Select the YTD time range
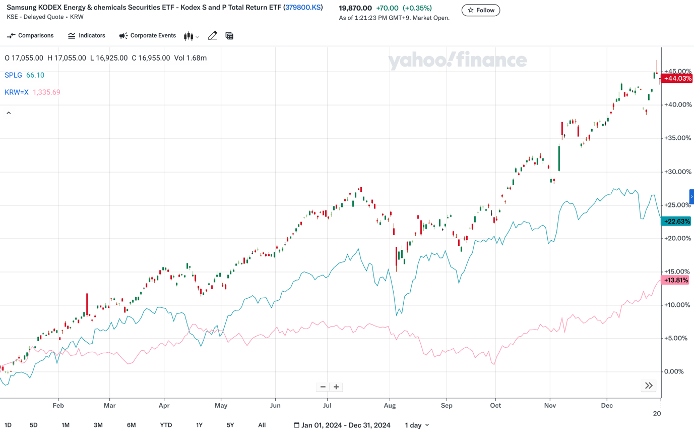The height and width of the screenshot is (430, 694). coord(166,425)
